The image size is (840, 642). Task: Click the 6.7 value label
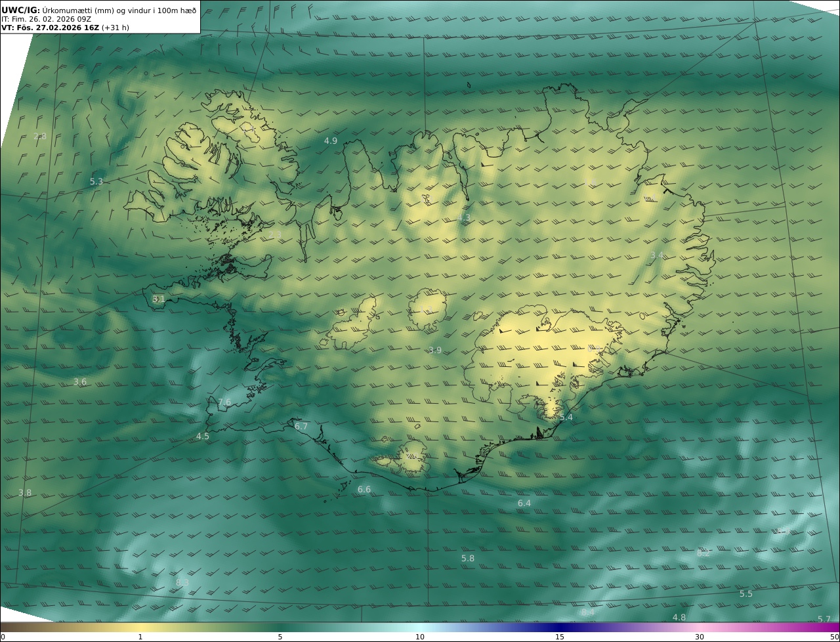[301, 426]
